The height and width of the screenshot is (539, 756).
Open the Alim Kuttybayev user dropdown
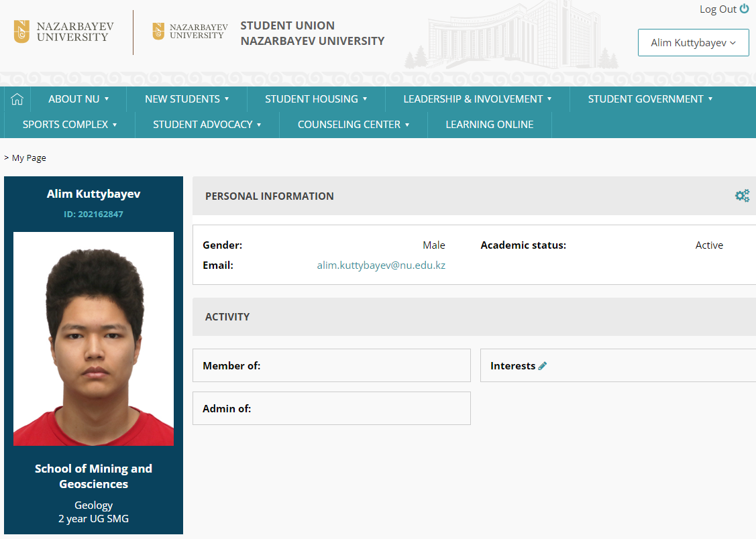point(693,43)
